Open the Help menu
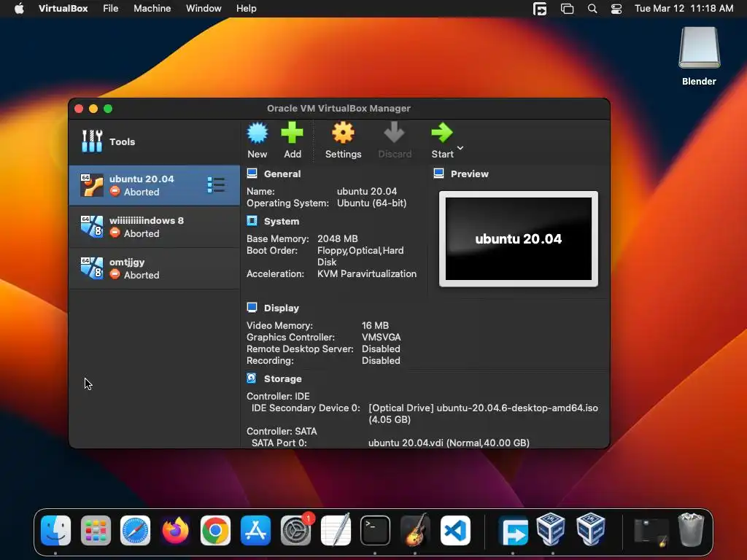Screen dimensions: 747x560 point(247,9)
